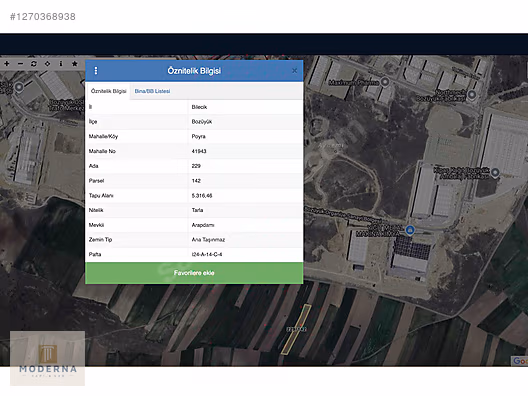528x396 pixels.
Task: Click the Favorilere ekle button
Action: tap(194, 273)
